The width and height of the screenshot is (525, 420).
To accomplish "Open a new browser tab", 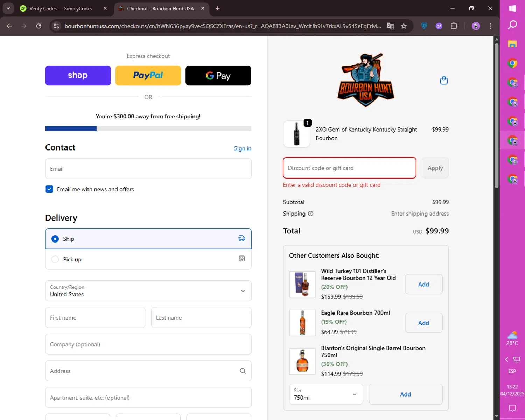I will 217,8.
